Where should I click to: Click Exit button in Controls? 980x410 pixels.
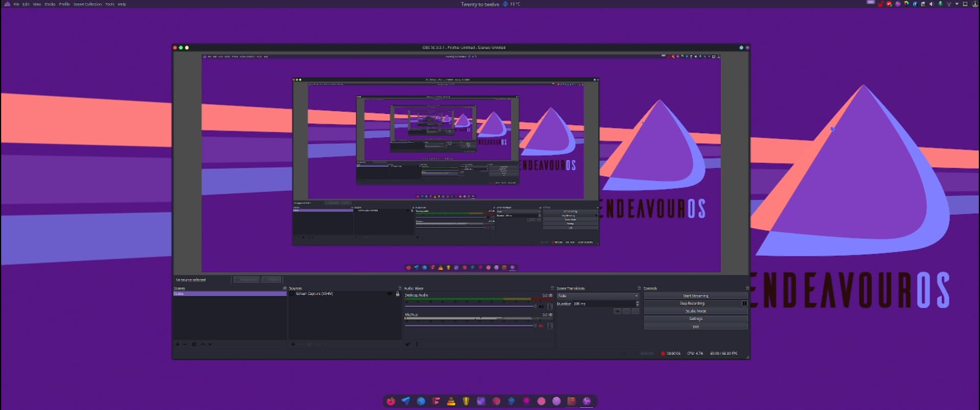point(696,326)
